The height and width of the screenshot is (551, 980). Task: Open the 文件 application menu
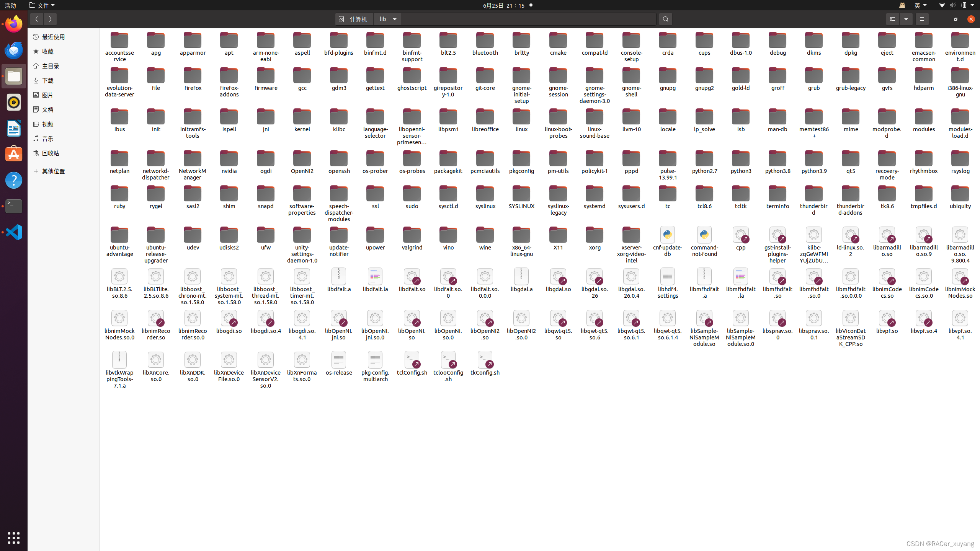point(42,5)
